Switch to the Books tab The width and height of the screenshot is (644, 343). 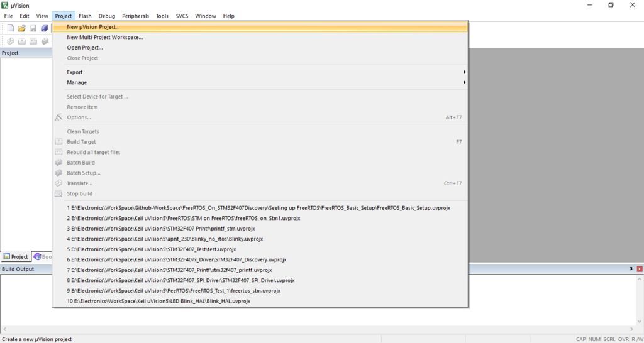tap(42, 257)
